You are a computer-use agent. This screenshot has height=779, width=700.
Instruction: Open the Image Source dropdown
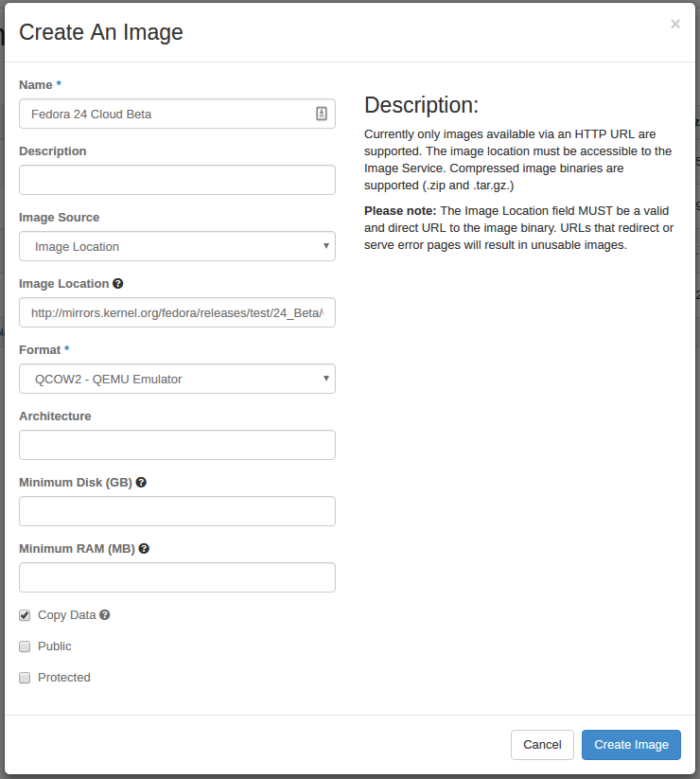[177, 246]
